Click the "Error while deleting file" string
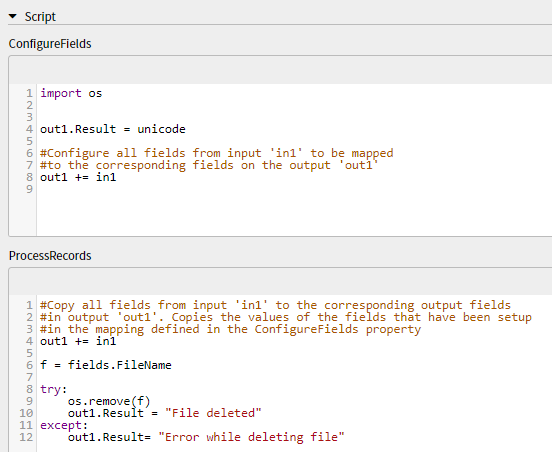This screenshot has height=452, width=552. 251,437
